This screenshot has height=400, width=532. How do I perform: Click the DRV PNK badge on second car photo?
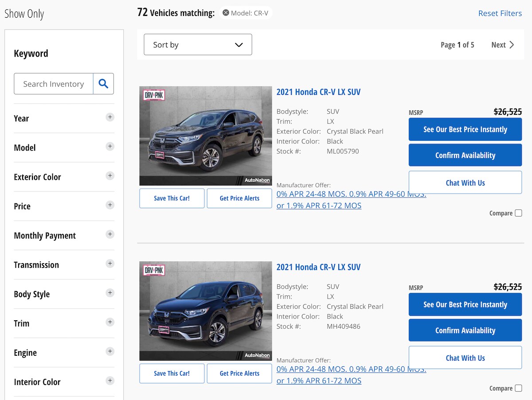pos(154,270)
